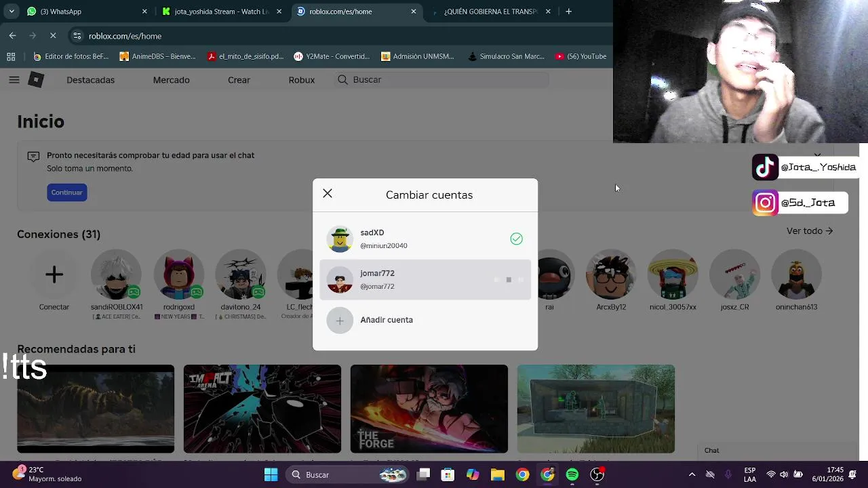868x488 pixels.
Task: Switch to the QUIÉN GOBIERNA EL TRANSP tab
Action: 491,12
